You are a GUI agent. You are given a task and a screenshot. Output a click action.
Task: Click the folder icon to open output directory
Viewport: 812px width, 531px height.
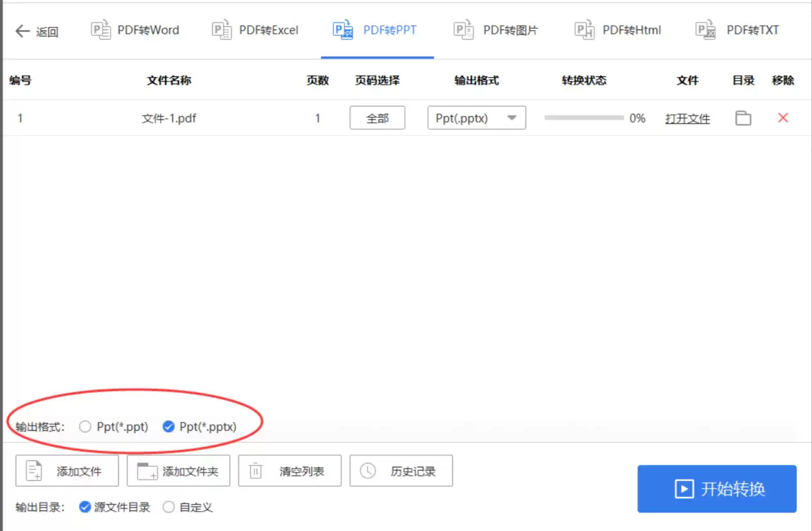[x=743, y=118]
